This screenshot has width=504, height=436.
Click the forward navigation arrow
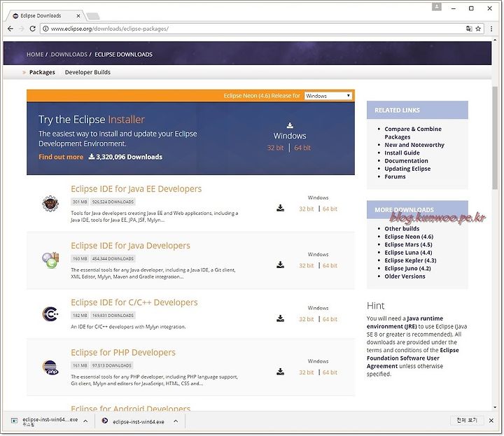click(x=21, y=29)
